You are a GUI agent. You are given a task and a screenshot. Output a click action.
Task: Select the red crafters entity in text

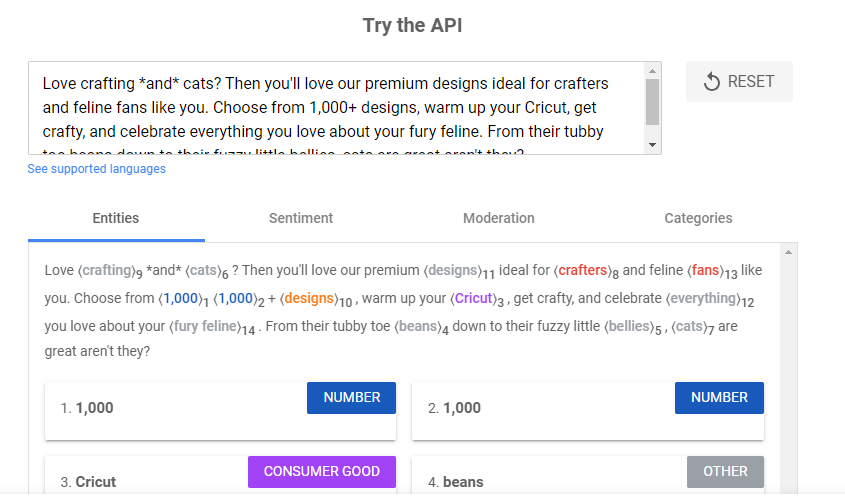(x=582, y=270)
